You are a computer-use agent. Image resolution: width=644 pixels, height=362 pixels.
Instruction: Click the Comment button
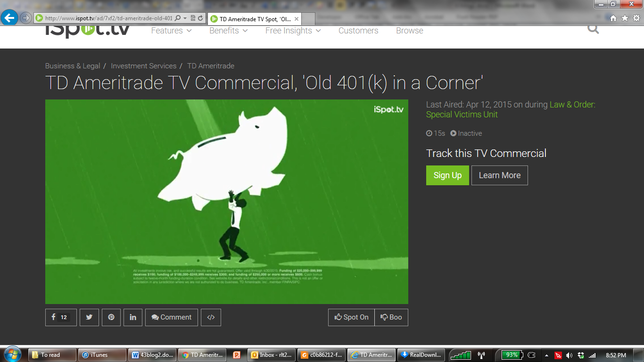172,317
